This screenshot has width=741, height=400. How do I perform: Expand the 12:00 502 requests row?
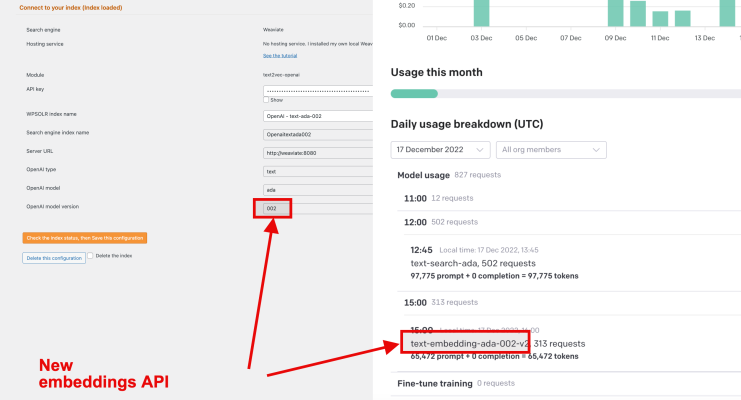[569, 222]
